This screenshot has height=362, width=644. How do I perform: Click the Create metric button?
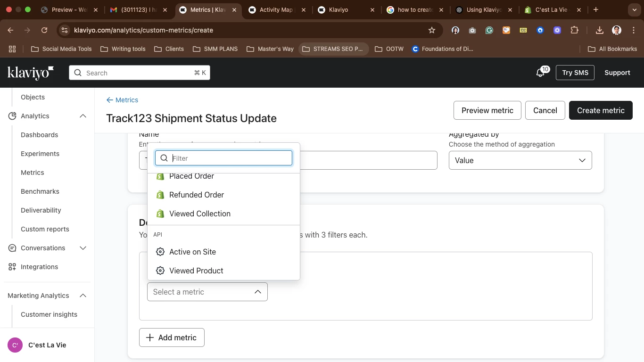tap(601, 110)
